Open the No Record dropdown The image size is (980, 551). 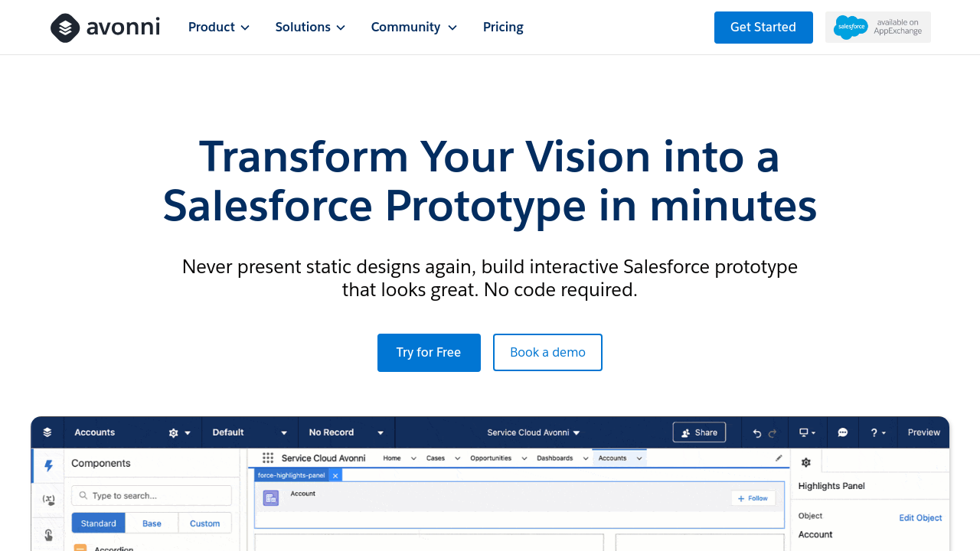coord(346,432)
